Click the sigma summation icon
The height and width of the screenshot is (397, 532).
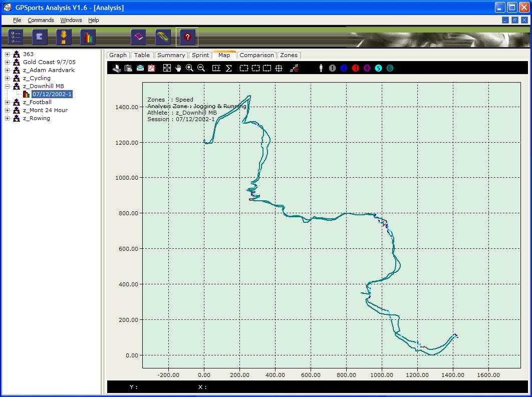pos(228,68)
